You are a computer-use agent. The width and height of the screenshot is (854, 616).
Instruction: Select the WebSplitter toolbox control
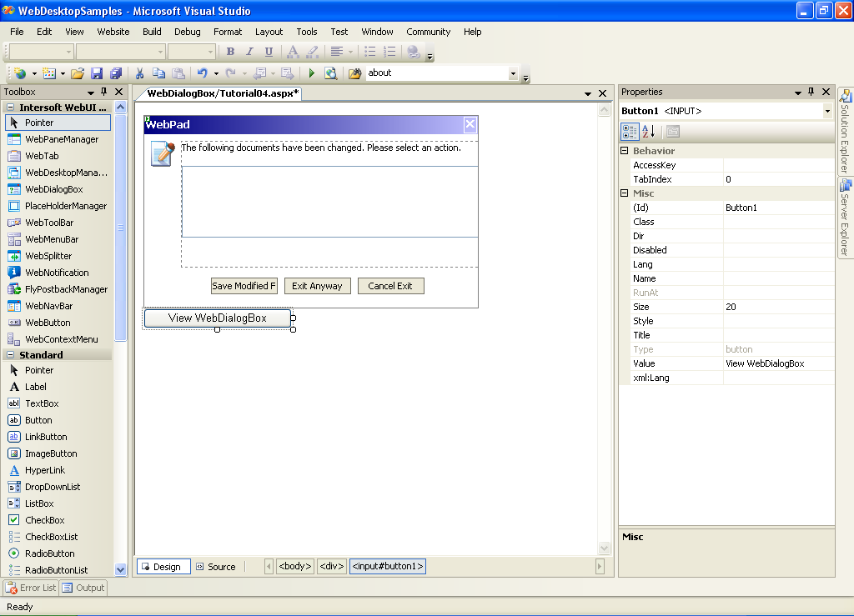click(48, 256)
